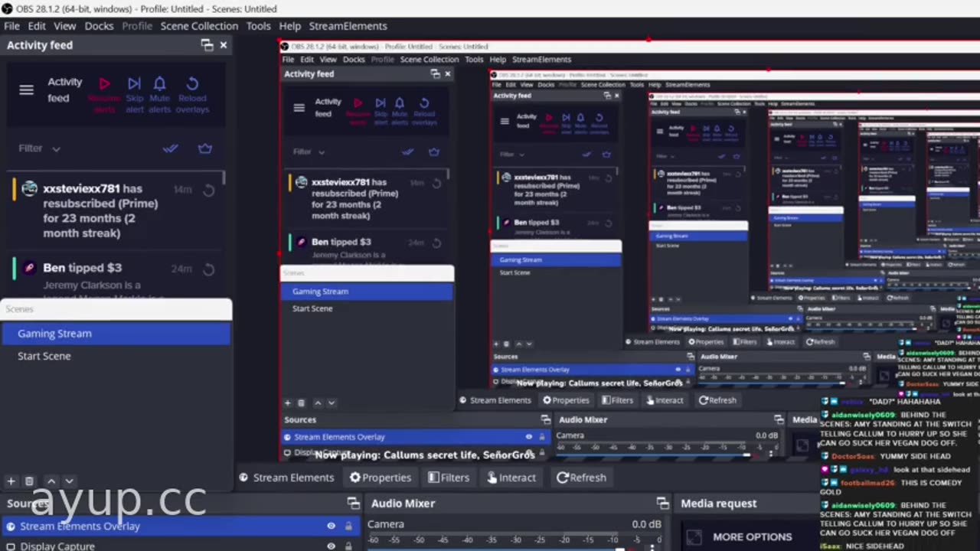
Task: Click the Interact button
Action: tap(511, 478)
